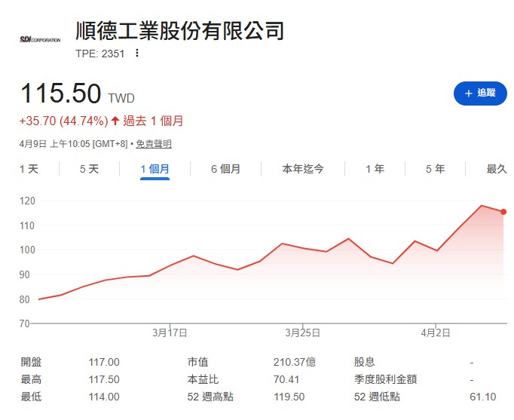Click the 市值 label

[x=197, y=362]
